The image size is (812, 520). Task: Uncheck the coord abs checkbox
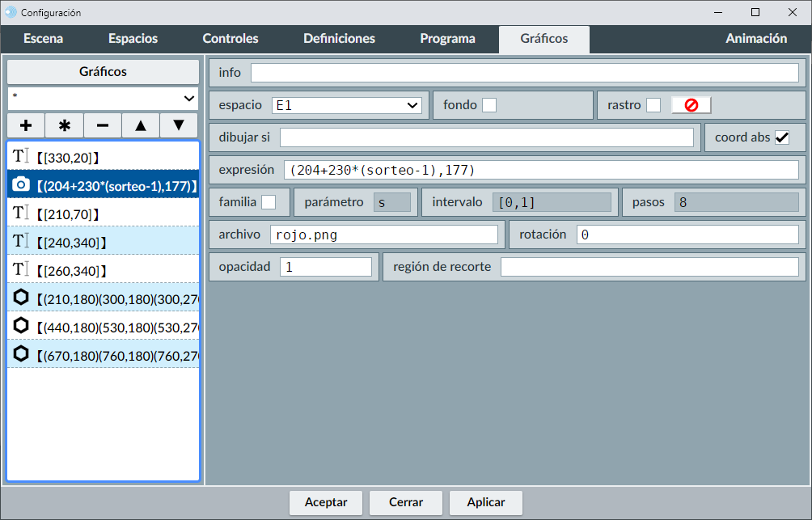click(x=782, y=137)
